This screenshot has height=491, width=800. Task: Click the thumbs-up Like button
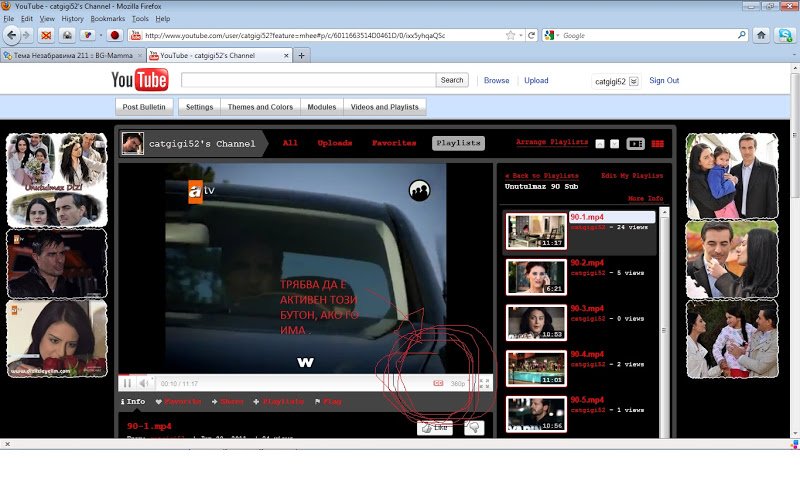[434, 427]
